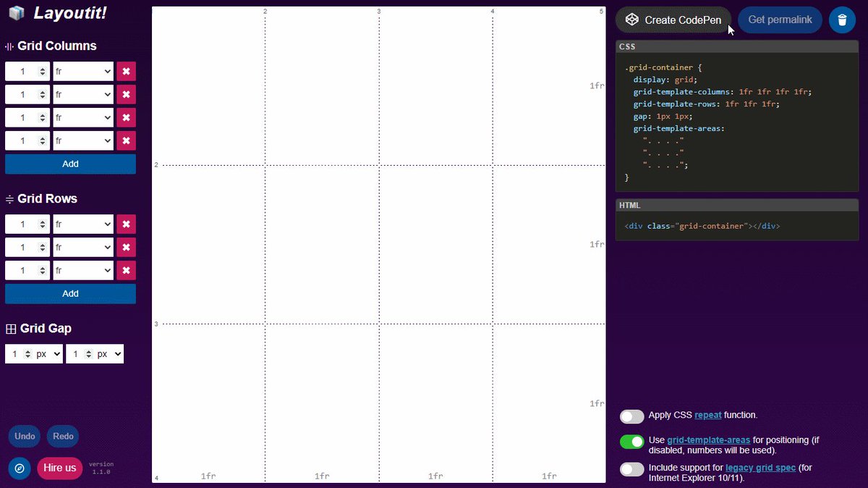Open unit dropdown for second row
868x488 pixels.
tap(83, 247)
